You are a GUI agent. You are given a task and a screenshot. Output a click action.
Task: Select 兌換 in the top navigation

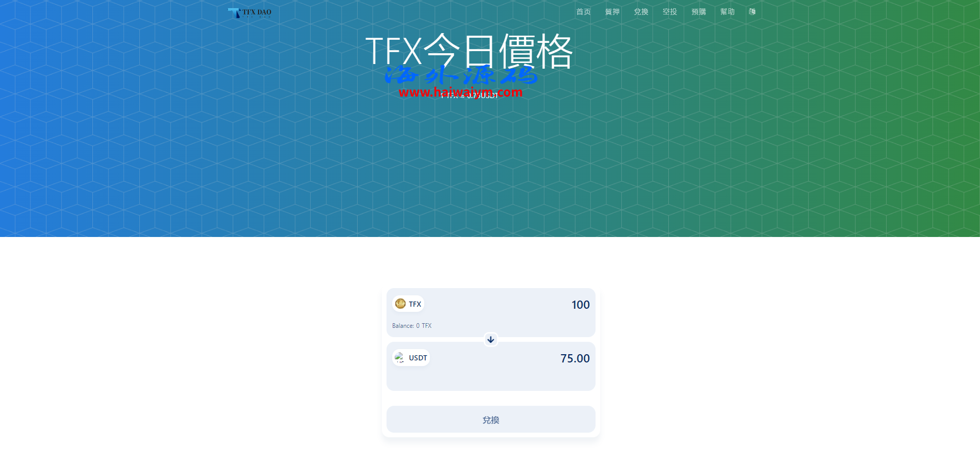point(641,12)
